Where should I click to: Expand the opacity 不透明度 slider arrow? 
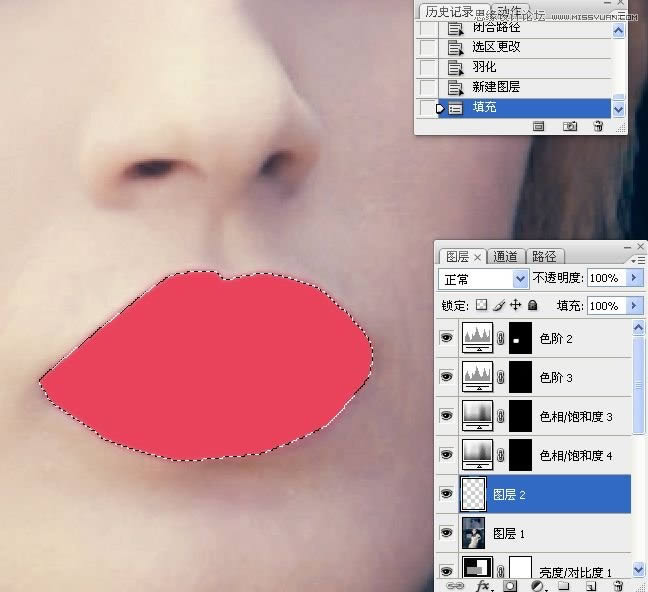point(634,278)
